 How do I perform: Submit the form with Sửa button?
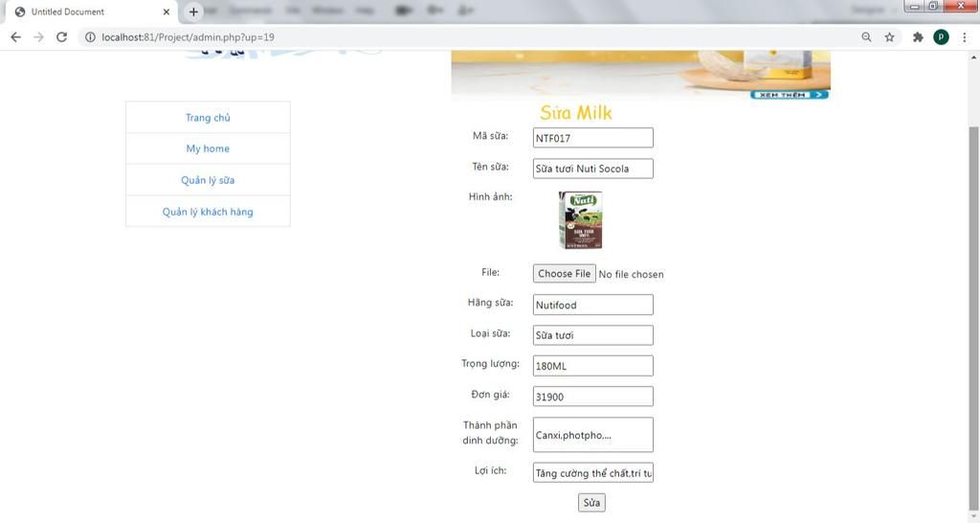pos(591,502)
